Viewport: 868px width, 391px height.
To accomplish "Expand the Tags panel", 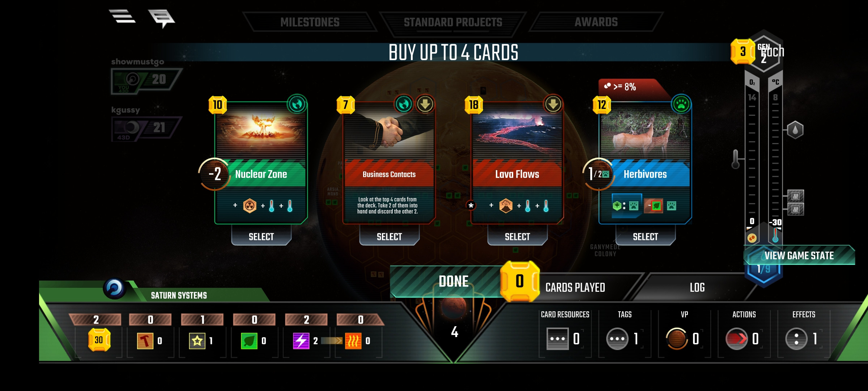I will coord(625,333).
